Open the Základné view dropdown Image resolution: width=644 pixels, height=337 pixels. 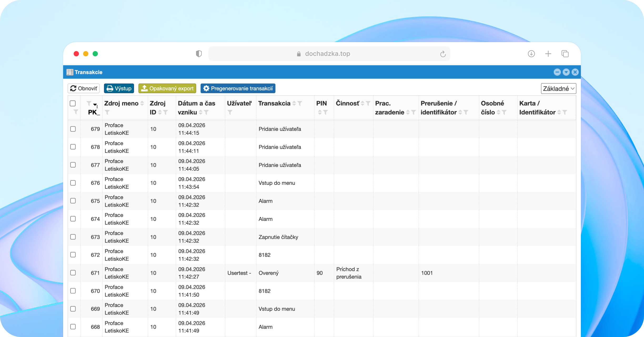coord(559,88)
